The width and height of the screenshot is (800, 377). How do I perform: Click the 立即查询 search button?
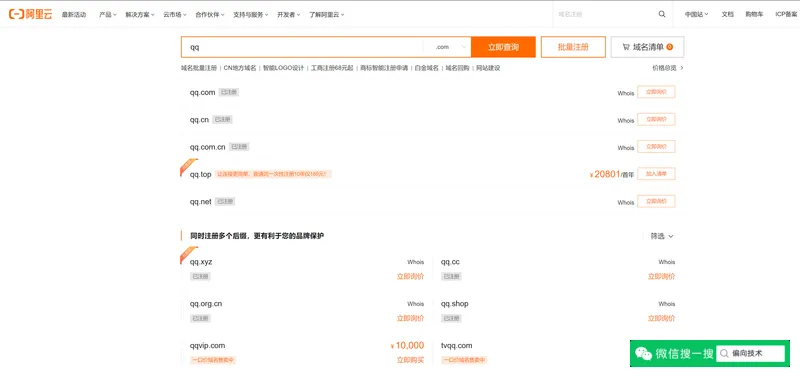point(503,47)
